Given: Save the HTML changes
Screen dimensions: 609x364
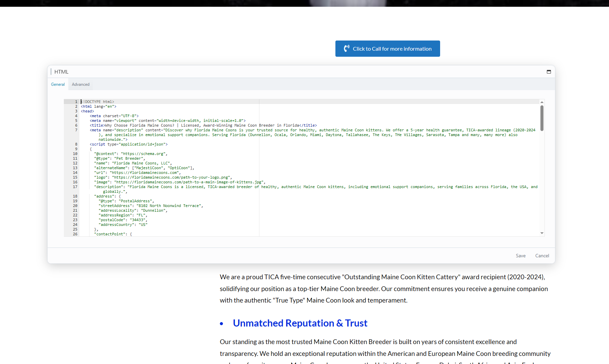Looking at the screenshot, I should (521, 256).
